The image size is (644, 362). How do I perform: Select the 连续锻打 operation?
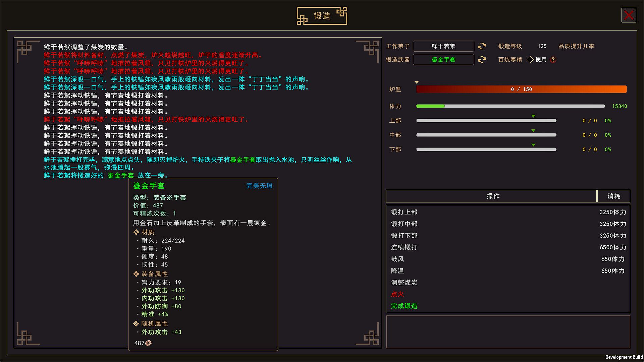click(x=404, y=247)
